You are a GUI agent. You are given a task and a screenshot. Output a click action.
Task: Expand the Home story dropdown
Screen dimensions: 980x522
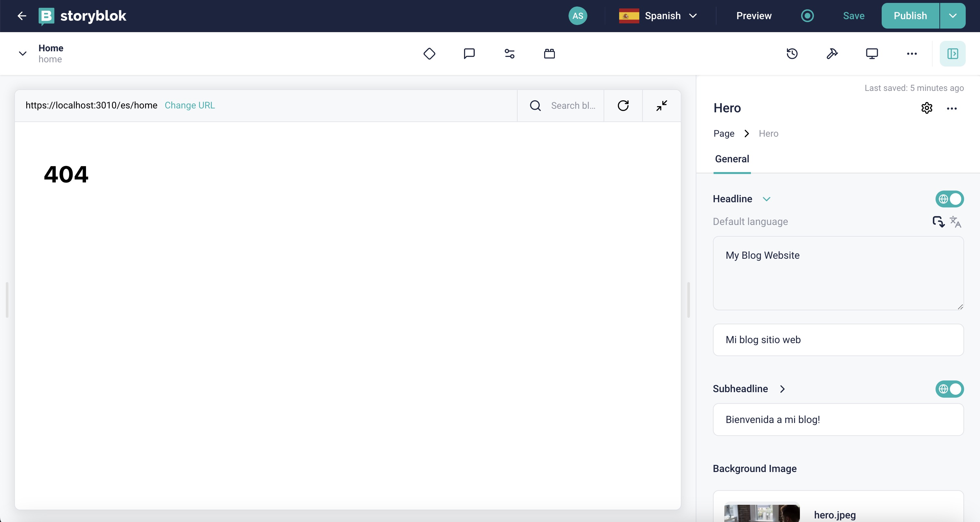pyautogui.click(x=22, y=53)
